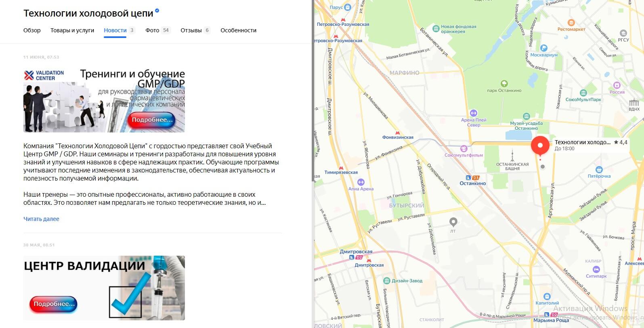Click the РГСУ university icon
644x328 pixels.
tap(623, 33)
